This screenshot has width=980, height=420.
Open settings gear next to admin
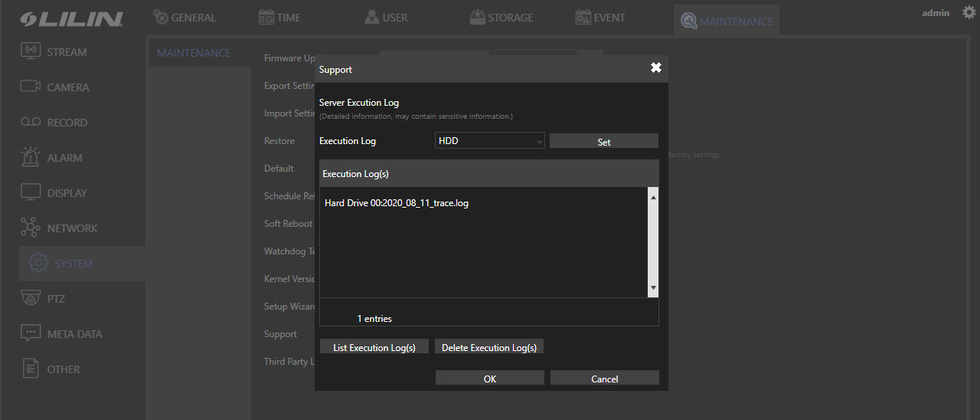click(x=969, y=13)
